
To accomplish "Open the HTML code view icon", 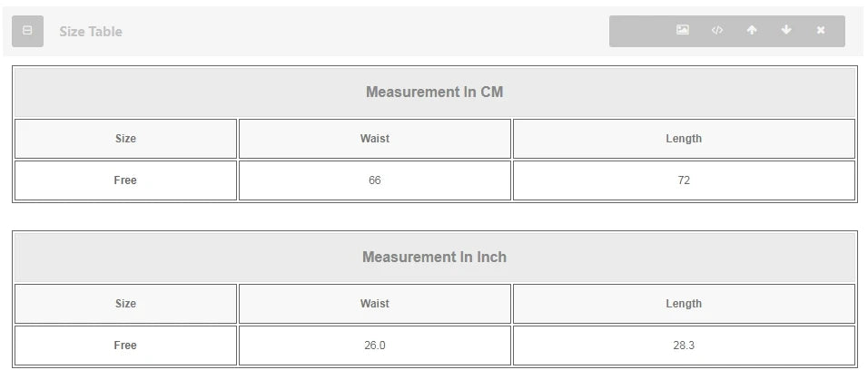I will point(717,30).
